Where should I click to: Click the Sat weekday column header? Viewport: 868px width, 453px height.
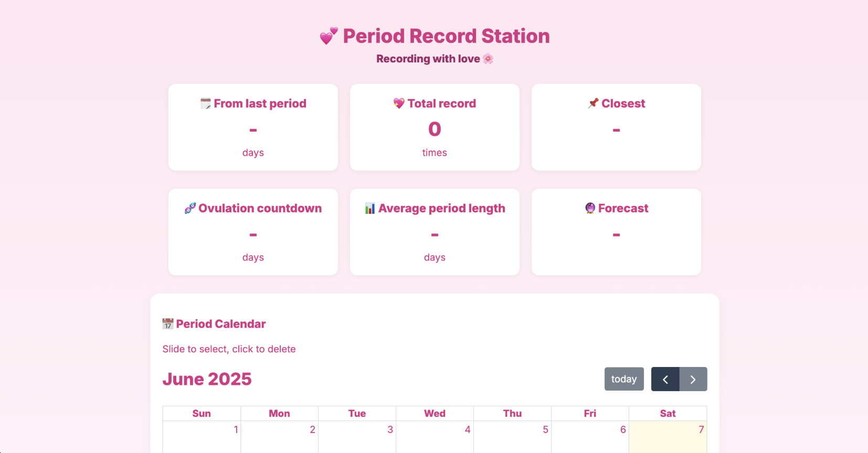coord(668,413)
